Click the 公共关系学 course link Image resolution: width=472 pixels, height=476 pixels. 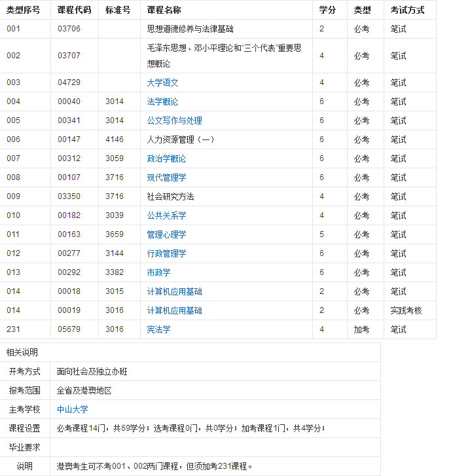point(166,215)
